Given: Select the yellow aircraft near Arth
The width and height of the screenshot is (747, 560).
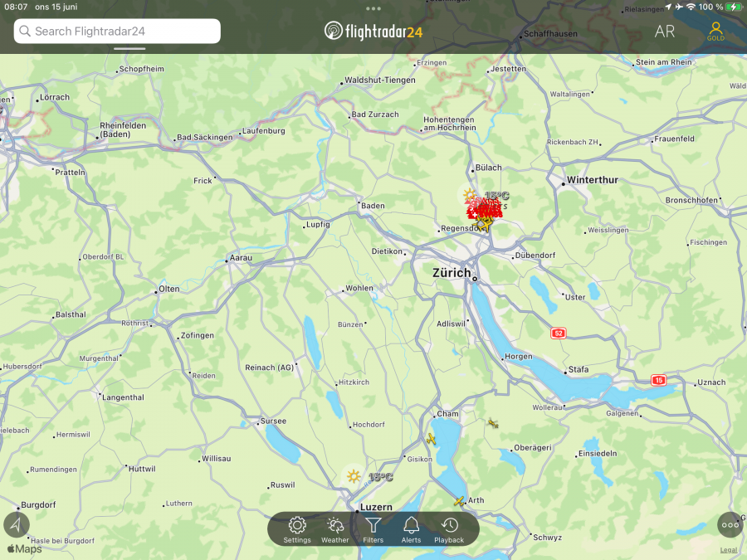Looking at the screenshot, I should (459, 501).
